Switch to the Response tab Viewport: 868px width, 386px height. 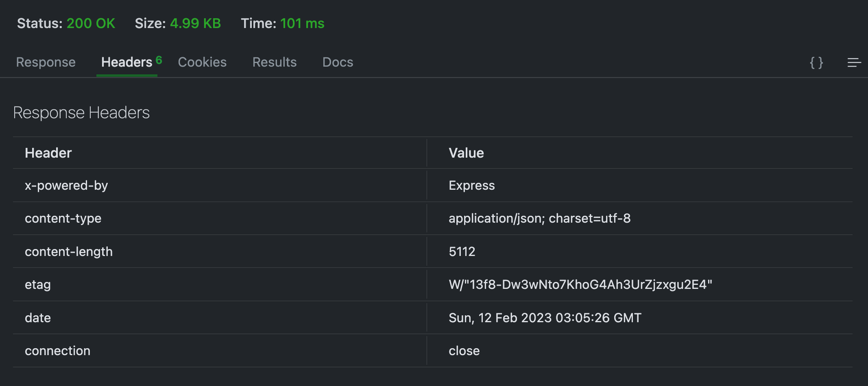click(x=46, y=62)
